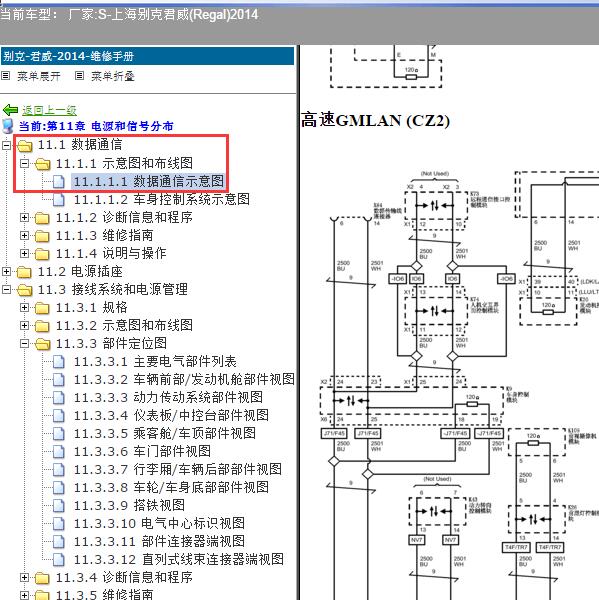599x600 pixels.
Task: Click the folder icon for 11.1 数据通信
Action: (x=24, y=145)
